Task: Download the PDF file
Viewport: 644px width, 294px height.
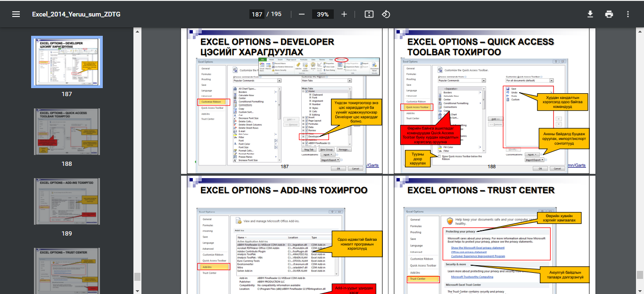Action: point(590,14)
